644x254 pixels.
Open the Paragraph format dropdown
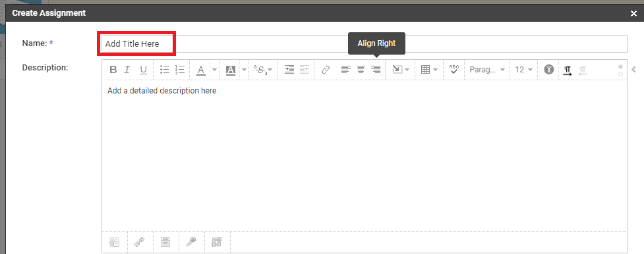(487, 70)
